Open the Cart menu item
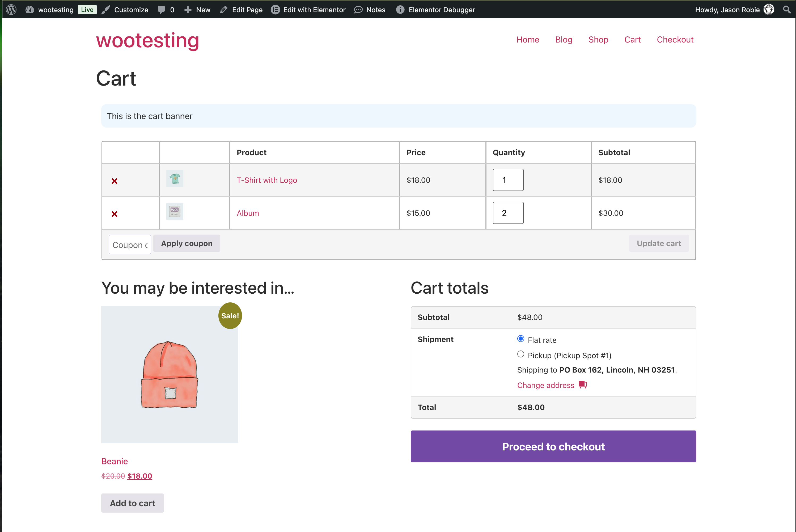 (633, 40)
